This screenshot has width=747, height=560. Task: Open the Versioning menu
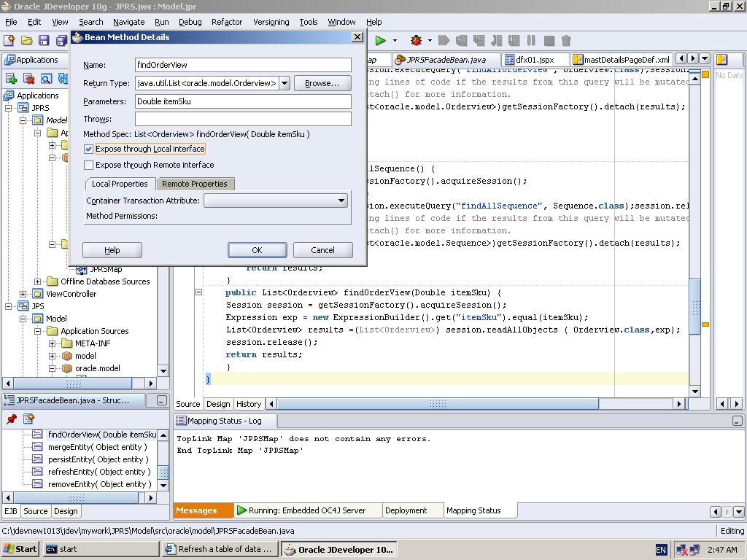(271, 22)
